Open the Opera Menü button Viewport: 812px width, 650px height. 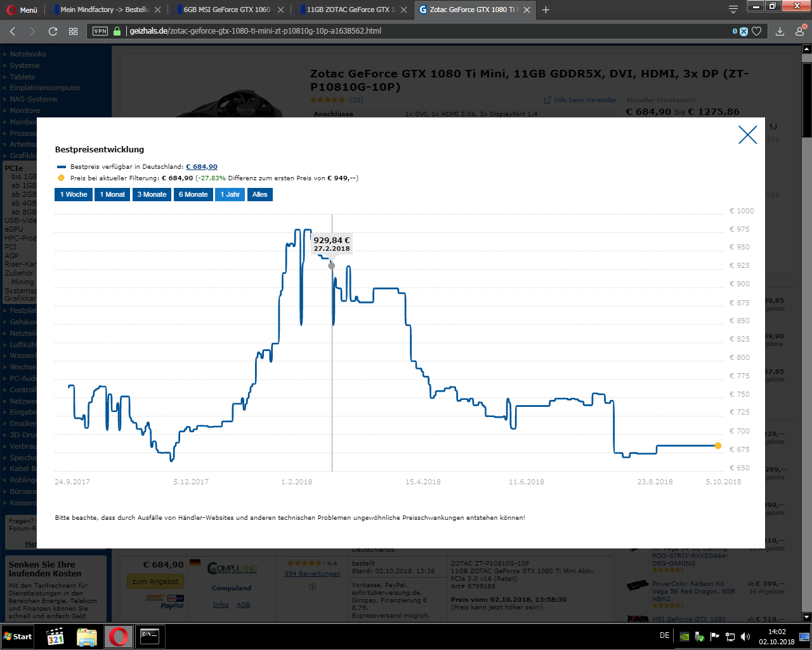click(22, 10)
